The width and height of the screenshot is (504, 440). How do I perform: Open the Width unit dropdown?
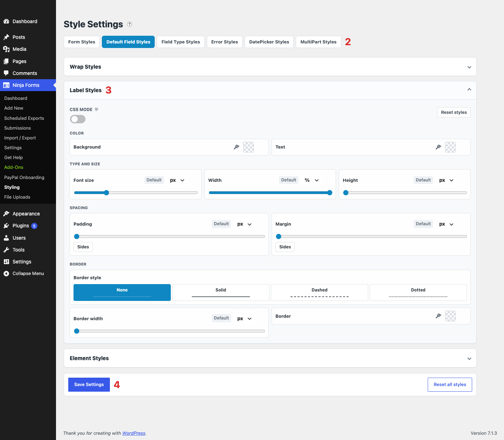pos(312,180)
